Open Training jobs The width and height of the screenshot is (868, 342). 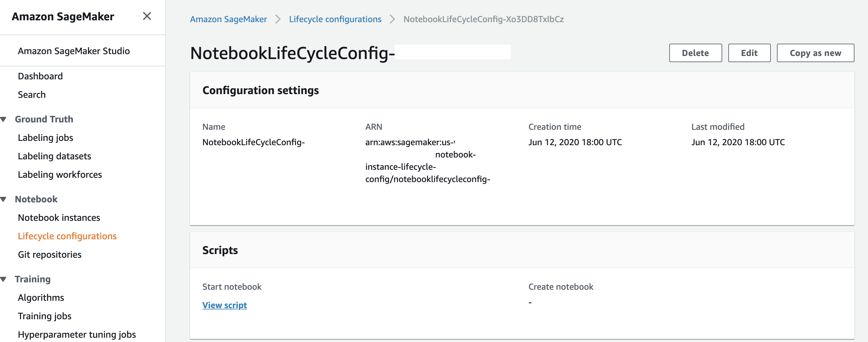pyautogui.click(x=45, y=316)
